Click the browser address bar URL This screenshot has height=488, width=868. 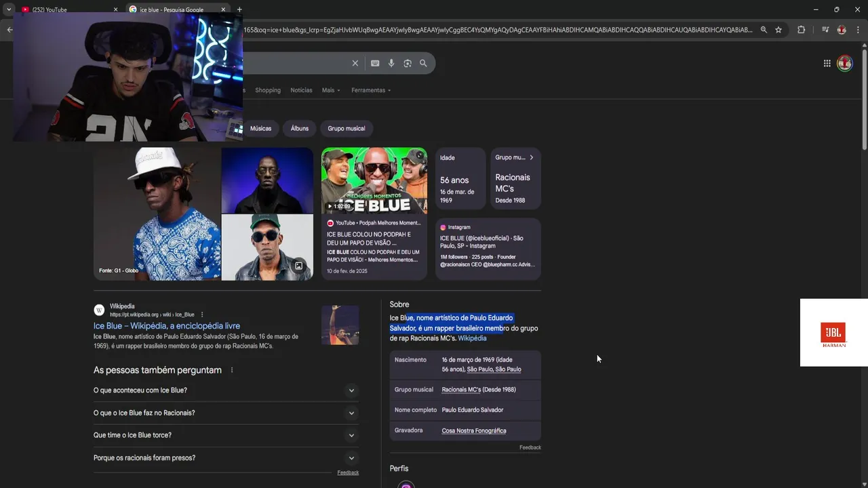point(498,30)
